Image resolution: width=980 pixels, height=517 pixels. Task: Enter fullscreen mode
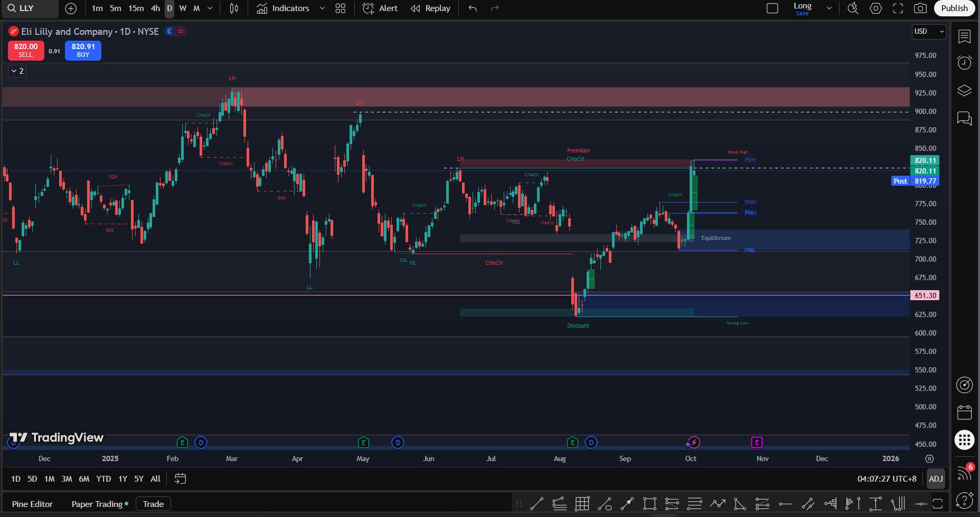(x=898, y=8)
